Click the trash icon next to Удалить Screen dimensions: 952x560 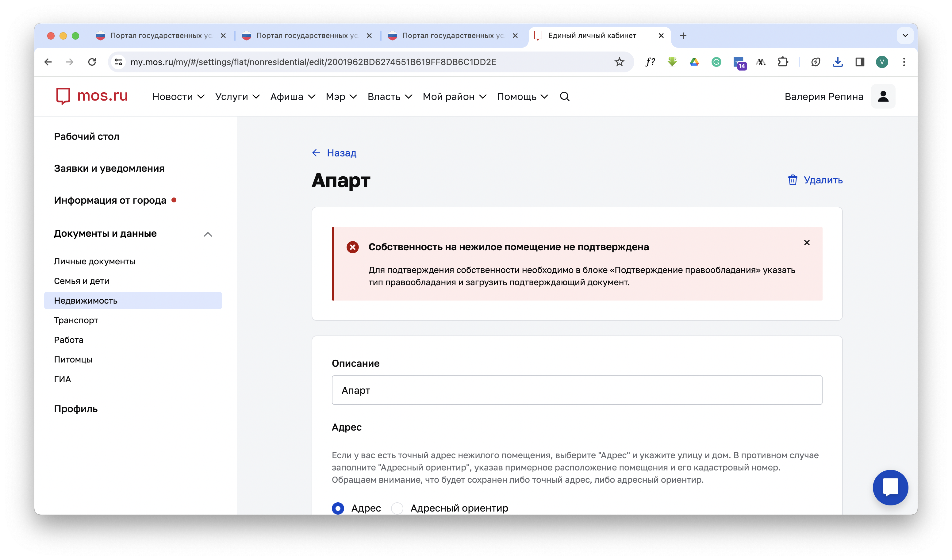pyautogui.click(x=793, y=180)
